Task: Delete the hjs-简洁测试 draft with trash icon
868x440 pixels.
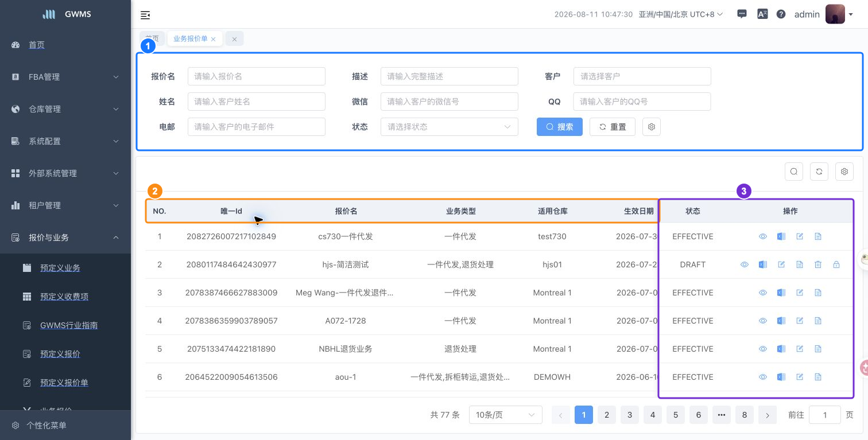Action: pos(818,264)
